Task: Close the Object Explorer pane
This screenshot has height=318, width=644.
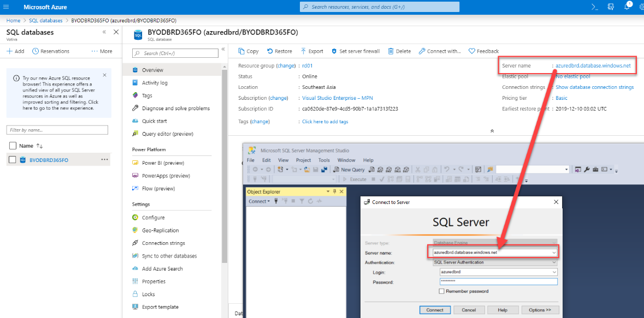Action: 341,191
